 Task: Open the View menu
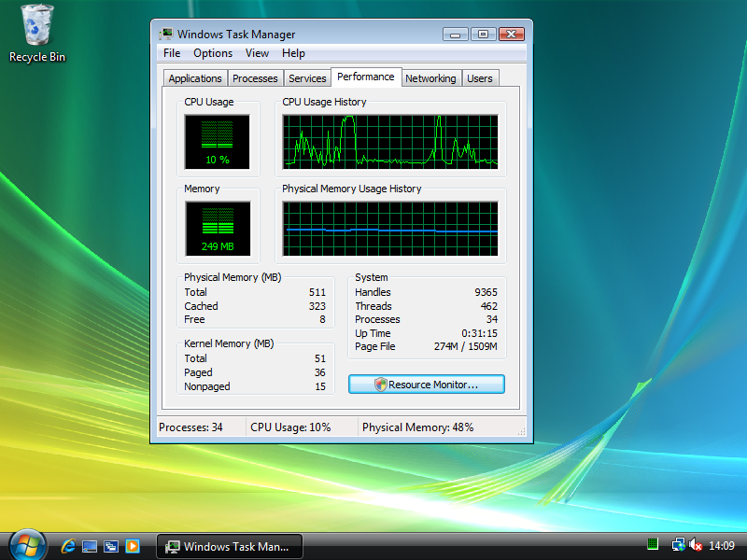[258, 53]
